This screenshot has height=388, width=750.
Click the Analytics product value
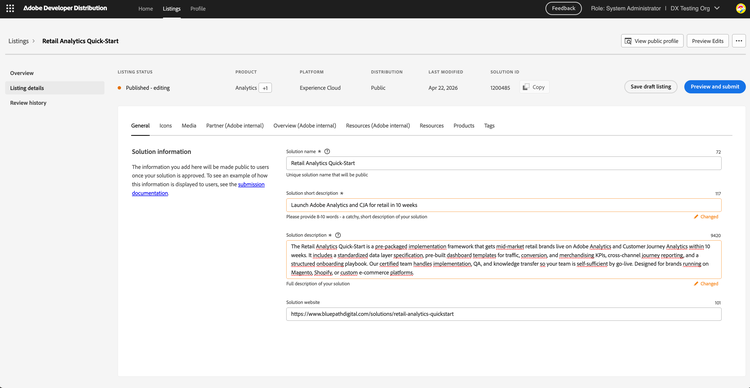pos(246,88)
